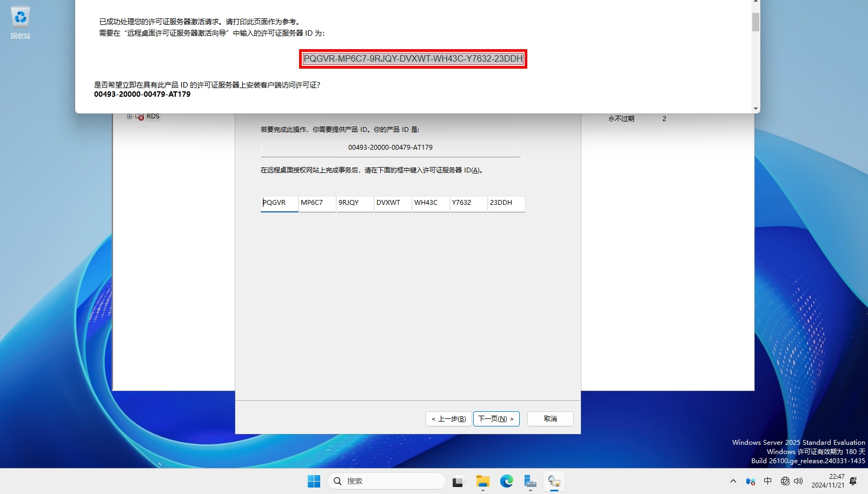
Task: Launch File Explorer from the taskbar
Action: (482, 481)
